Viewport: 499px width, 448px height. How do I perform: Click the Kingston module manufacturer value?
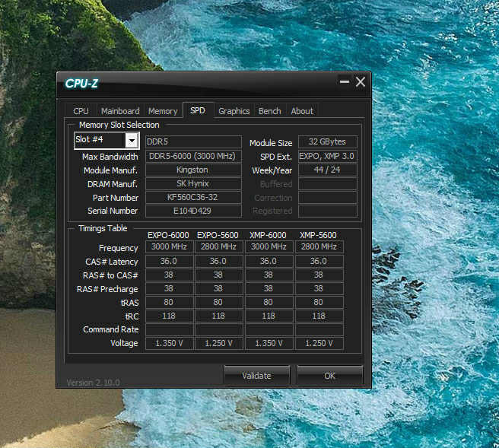pyautogui.click(x=193, y=170)
